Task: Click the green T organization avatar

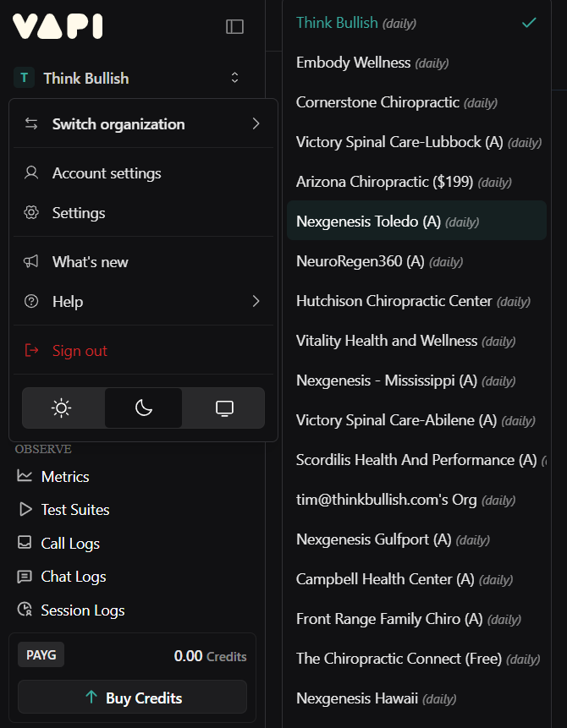Action: click(25, 78)
